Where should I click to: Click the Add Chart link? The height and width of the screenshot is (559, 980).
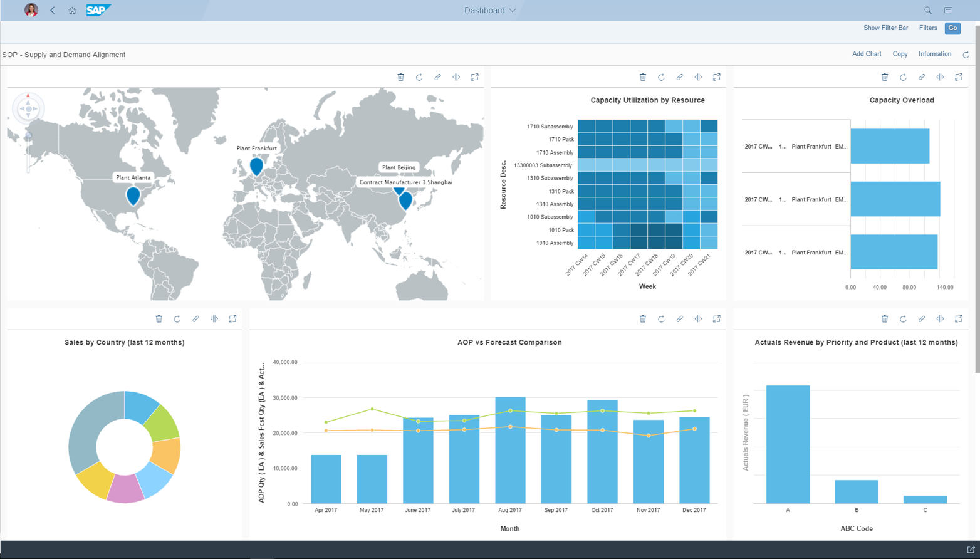click(867, 54)
